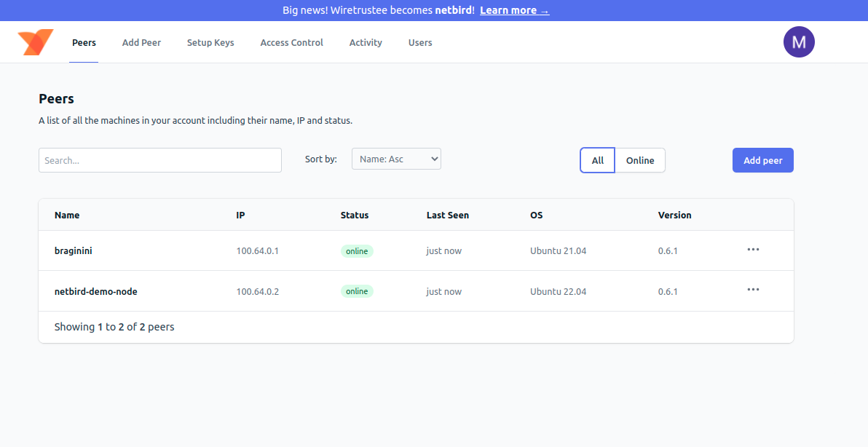Open the Activity tab
Screen dimensions: 868x447
click(x=366, y=42)
